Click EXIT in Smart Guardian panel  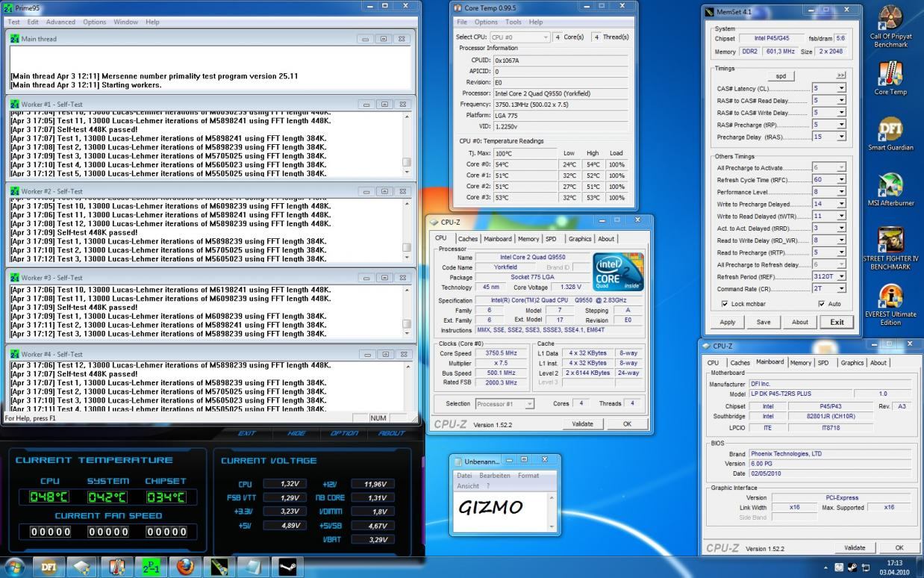(246, 433)
